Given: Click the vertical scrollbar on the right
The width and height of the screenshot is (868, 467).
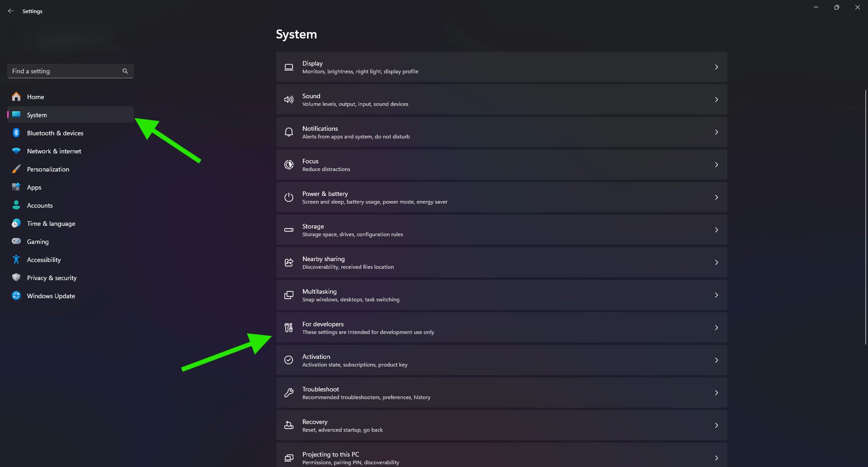Looking at the screenshot, I should coord(865,217).
